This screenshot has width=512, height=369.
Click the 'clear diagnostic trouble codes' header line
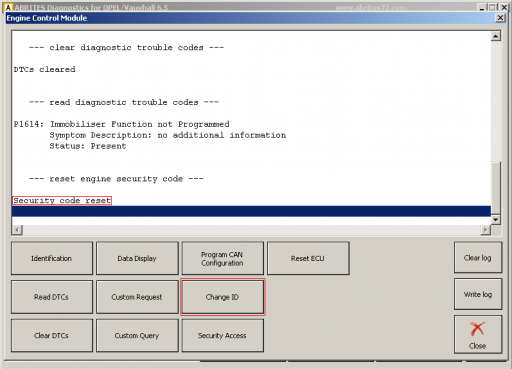click(x=126, y=48)
